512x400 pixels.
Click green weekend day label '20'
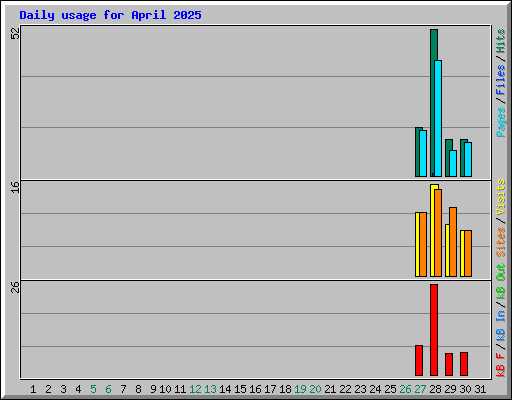point(315,389)
